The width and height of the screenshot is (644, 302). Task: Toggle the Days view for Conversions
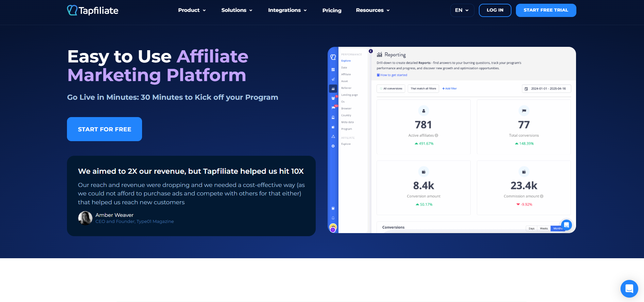[532, 228]
